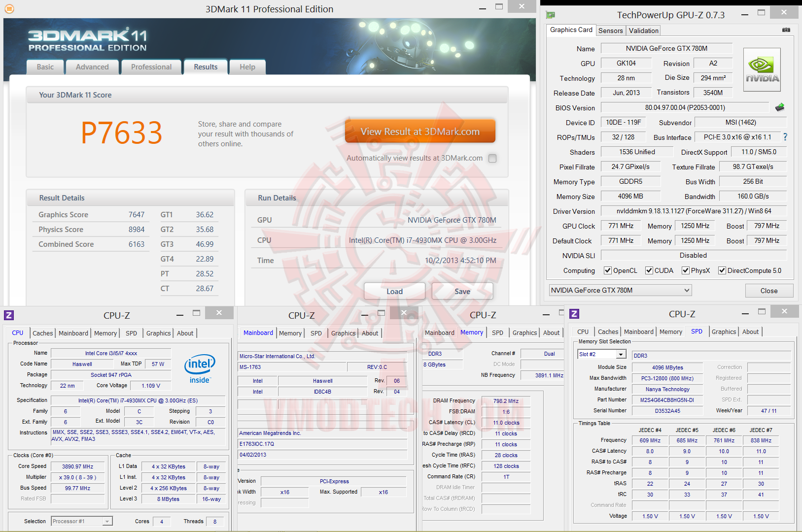Open Caches tab in the Memory Slot Selection CPU-Z window
The image size is (802, 532).
pos(608,332)
